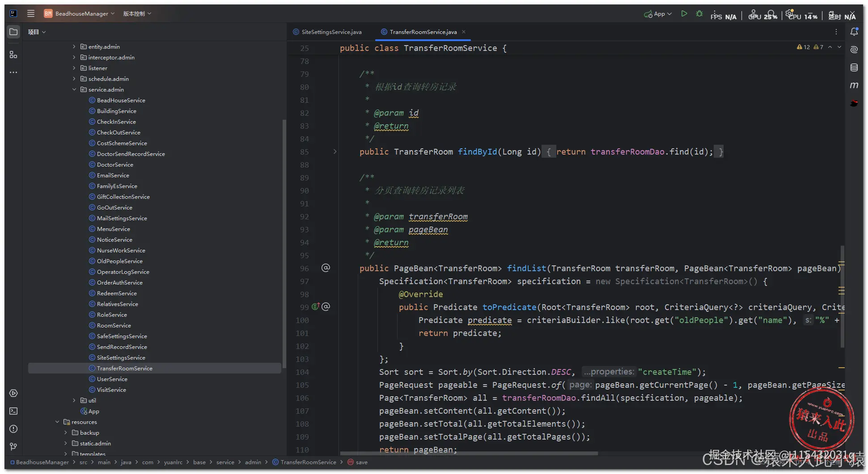Image resolution: width=868 pixels, height=474 pixels.
Task: Open warnings inspection widget showing 12
Action: tap(804, 47)
